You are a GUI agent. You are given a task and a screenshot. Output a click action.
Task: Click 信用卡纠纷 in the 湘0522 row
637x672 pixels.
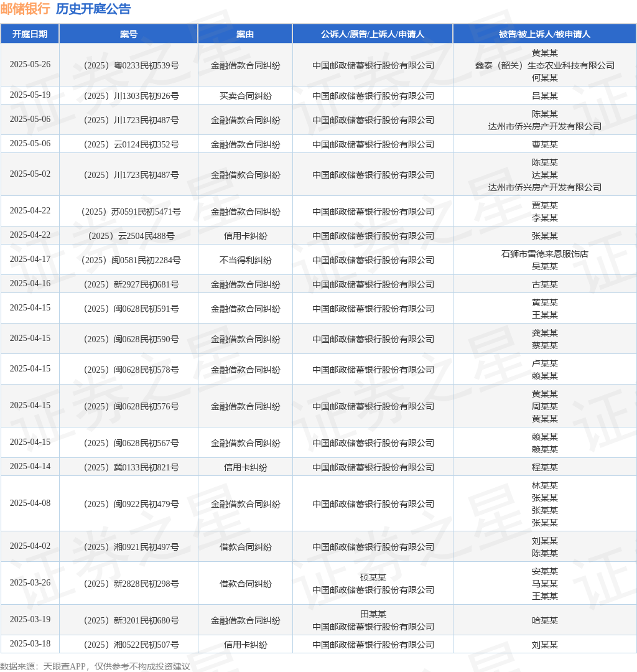(x=246, y=645)
